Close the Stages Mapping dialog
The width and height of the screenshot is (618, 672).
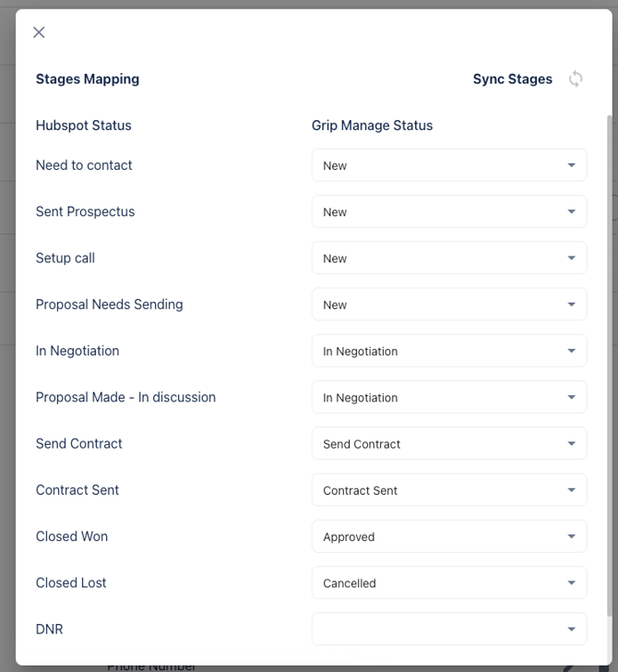(39, 32)
